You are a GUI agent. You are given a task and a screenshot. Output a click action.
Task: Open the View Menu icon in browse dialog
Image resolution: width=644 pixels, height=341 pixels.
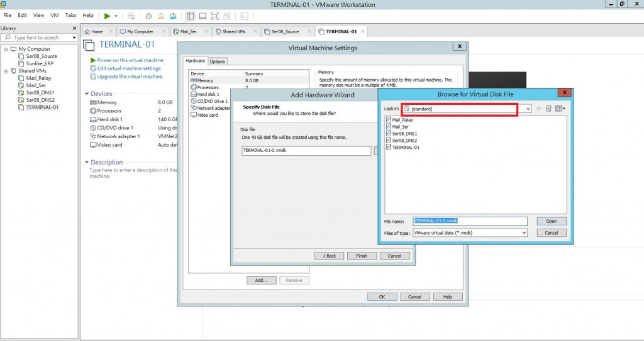(560, 109)
